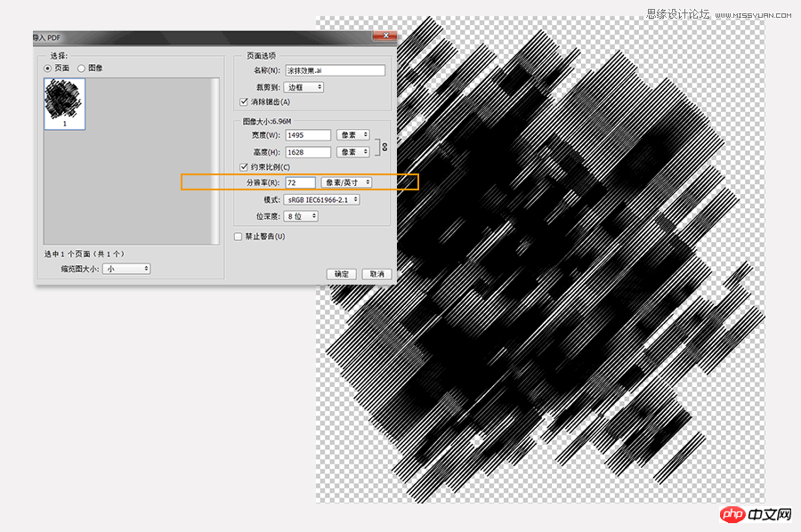Click the 选中 1 个页面 status text

click(x=85, y=254)
